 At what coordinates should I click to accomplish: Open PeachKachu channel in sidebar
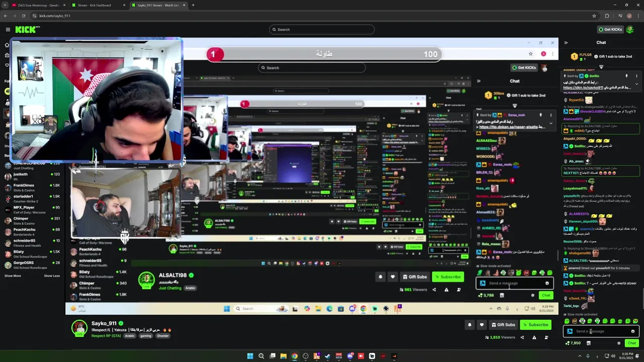pos(32,232)
